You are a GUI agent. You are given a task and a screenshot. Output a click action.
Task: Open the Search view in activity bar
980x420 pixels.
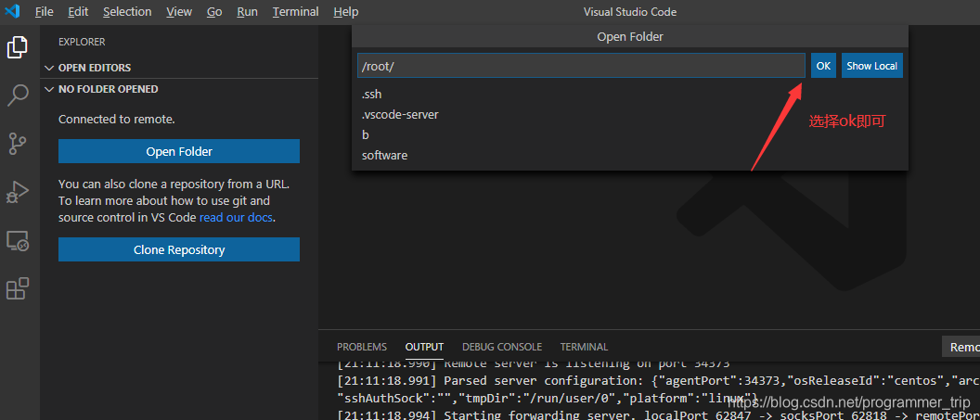(x=18, y=95)
